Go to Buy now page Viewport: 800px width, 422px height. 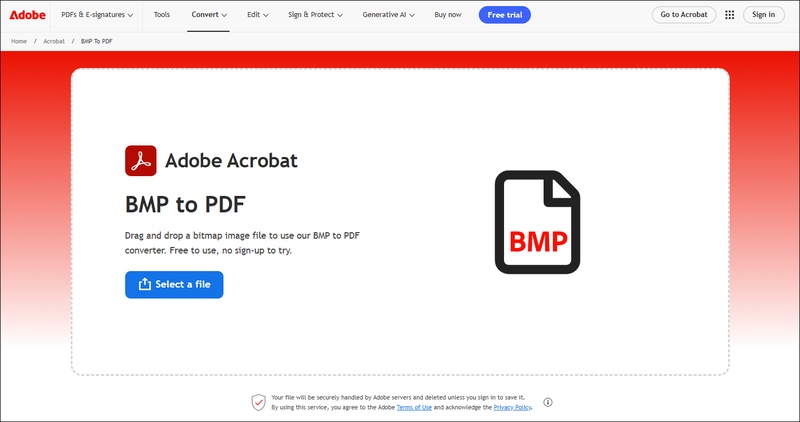click(448, 15)
